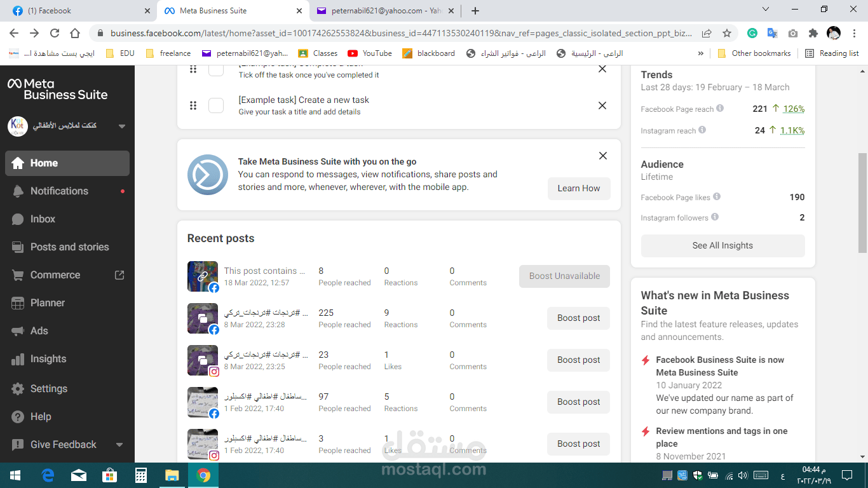
Task: Click the Learn How button
Action: click(579, 189)
